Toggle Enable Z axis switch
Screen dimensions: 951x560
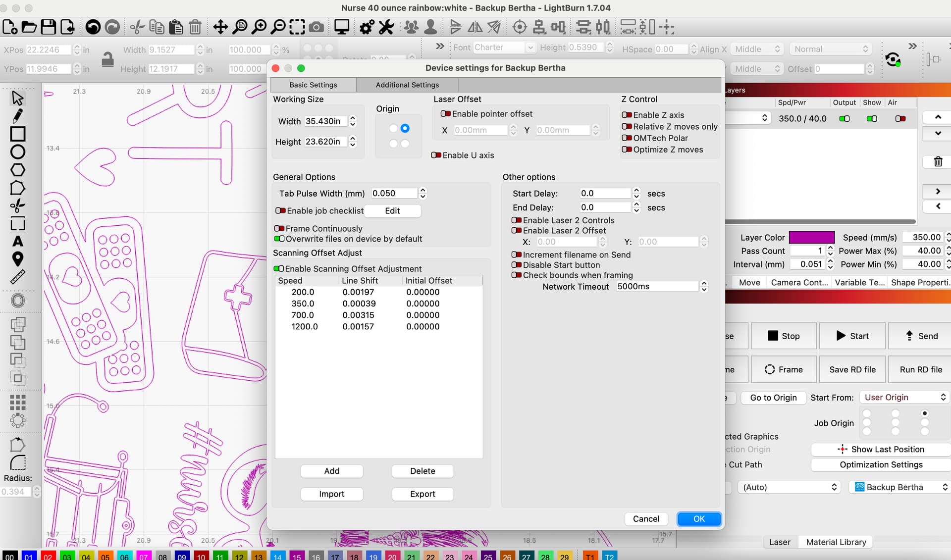627,115
